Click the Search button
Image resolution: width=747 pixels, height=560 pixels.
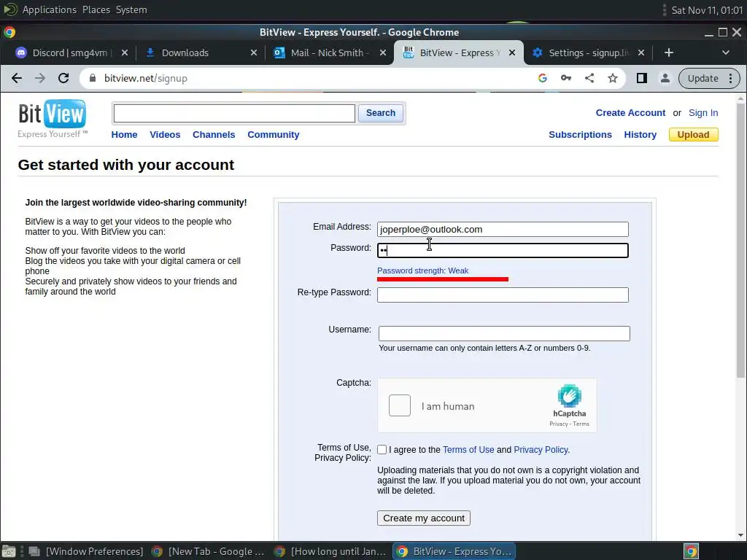click(x=380, y=113)
